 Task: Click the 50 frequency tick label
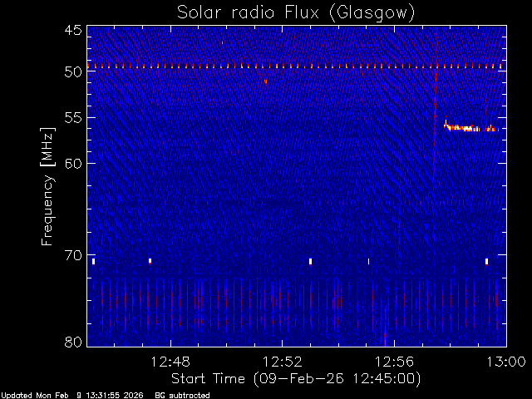(x=73, y=71)
